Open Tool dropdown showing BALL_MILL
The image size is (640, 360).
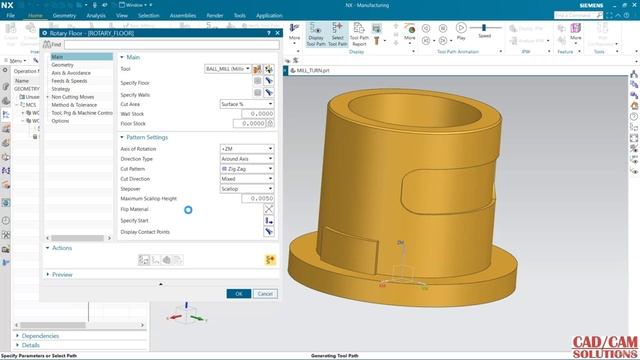point(228,69)
